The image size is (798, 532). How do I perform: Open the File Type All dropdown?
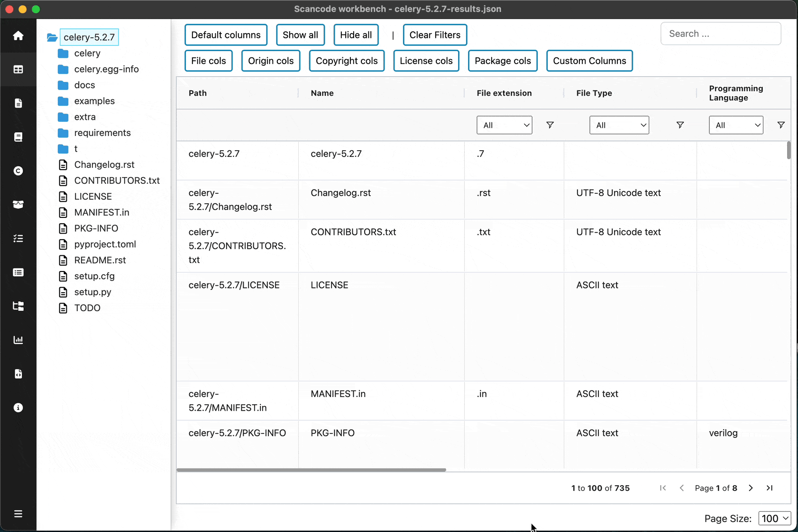point(619,125)
